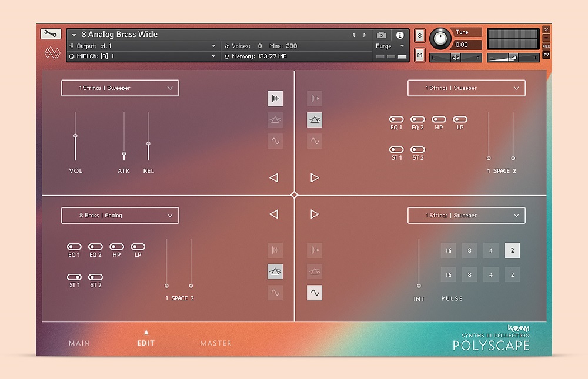The height and width of the screenshot is (379, 588).
Task: Open top-left Strings Sweeper dropdown
Action: click(x=120, y=88)
